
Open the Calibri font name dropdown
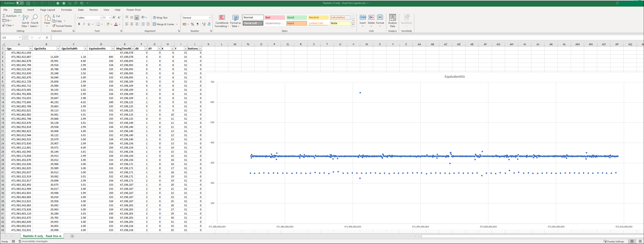(x=100, y=18)
